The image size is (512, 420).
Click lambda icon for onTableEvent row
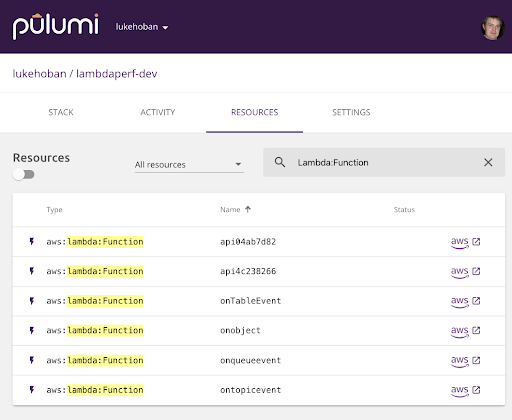tap(32, 301)
